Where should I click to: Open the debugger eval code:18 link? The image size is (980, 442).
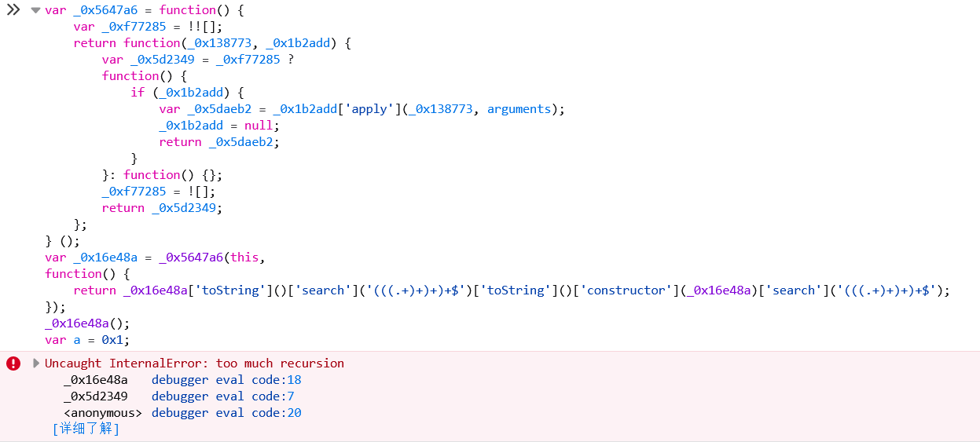226,380
